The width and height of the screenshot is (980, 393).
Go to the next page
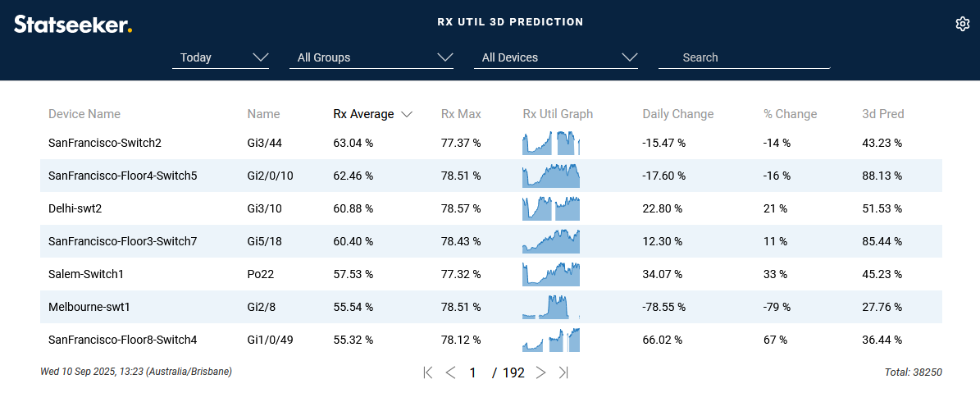click(540, 372)
